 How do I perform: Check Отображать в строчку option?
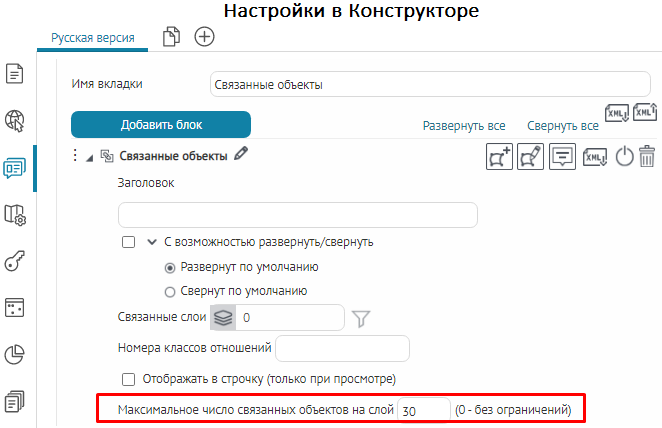128,379
